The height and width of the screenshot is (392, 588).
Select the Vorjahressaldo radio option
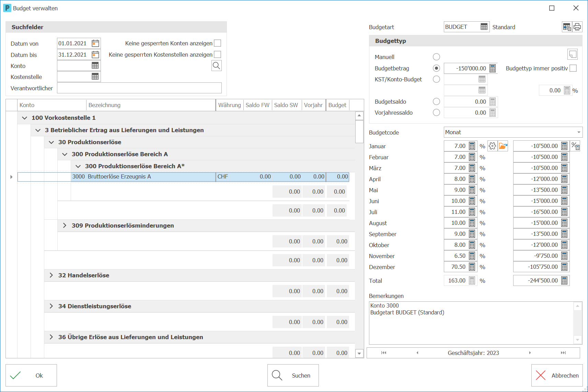pyautogui.click(x=436, y=113)
